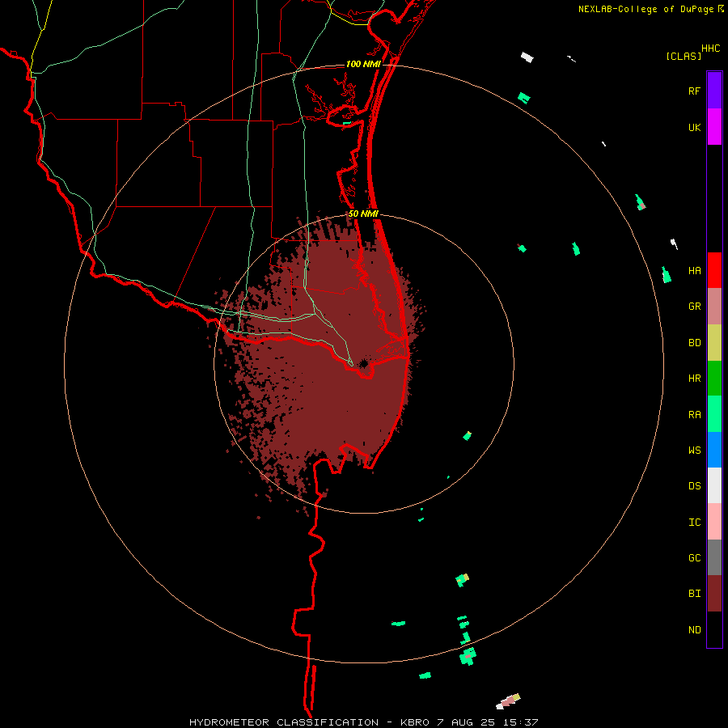Click the GR legend color swatch
The image size is (728, 728).
click(x=714, y=307)
